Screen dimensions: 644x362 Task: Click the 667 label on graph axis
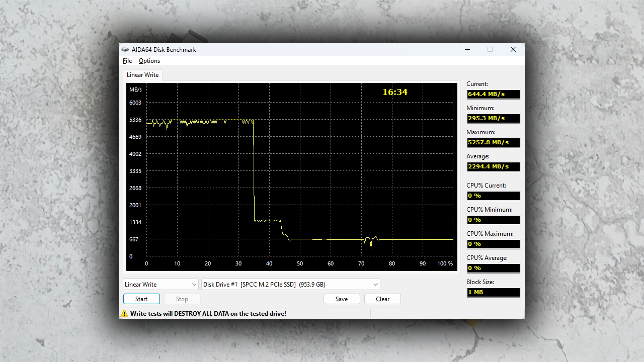coord(134,239)
